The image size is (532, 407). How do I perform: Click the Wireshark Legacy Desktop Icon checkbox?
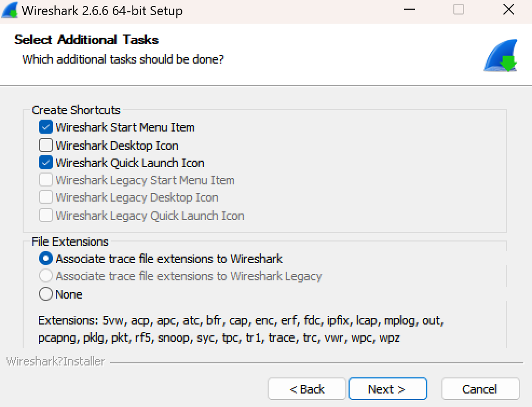pos(46,197)
